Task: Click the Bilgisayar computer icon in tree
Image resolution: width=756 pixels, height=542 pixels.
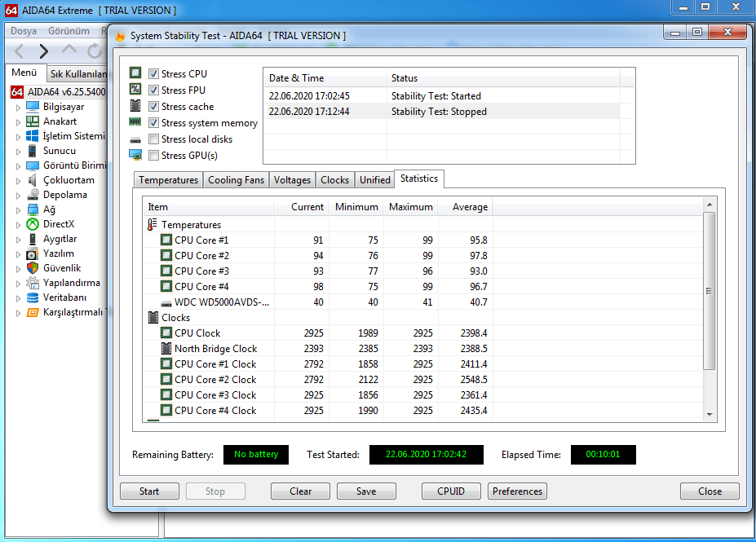Action: click(33, 107)
